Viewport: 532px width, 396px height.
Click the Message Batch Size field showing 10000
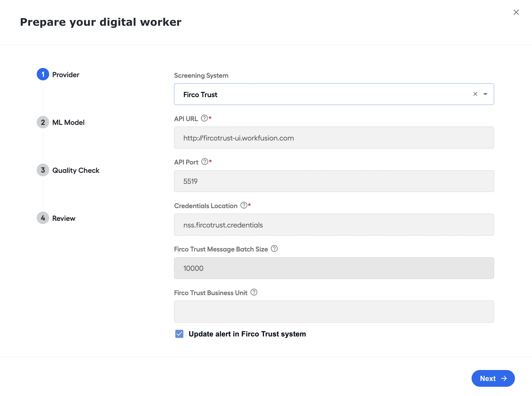[x=334, y=268]
